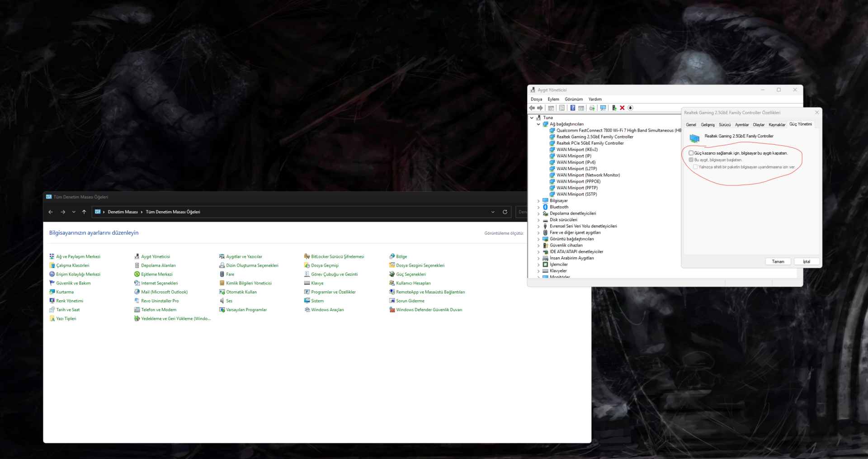Cancel the dialog with İptal
This screenshot has height=459, width=868.
[x=807, y=262]
